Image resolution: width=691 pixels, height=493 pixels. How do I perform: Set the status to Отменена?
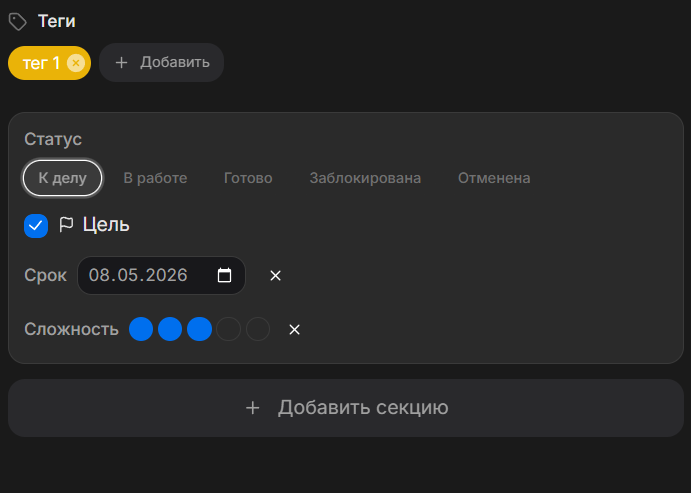tap(494, 178)
